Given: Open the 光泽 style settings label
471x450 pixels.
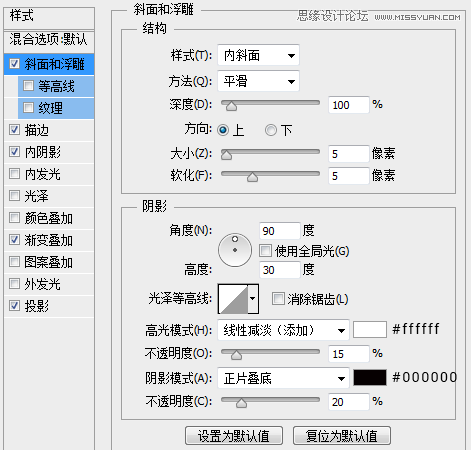Looking at the screenshot, I should 37,196.
